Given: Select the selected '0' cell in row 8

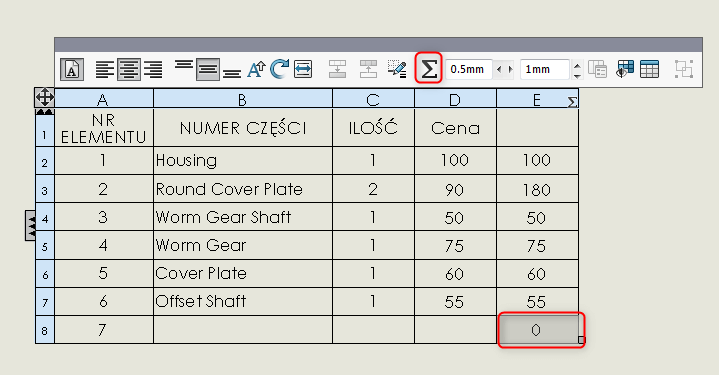Looking at the screenshot, I should click(x=538, y=330).
